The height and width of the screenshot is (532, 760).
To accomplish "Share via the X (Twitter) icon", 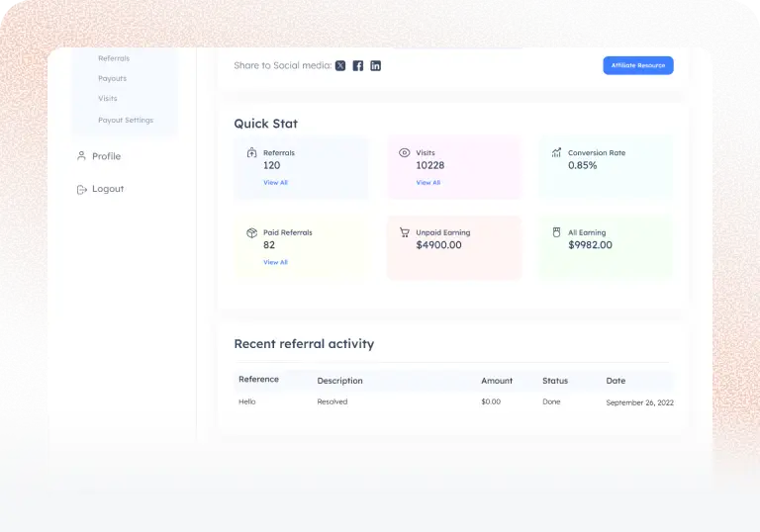I will pyautogui.click(x=340, y=65).
